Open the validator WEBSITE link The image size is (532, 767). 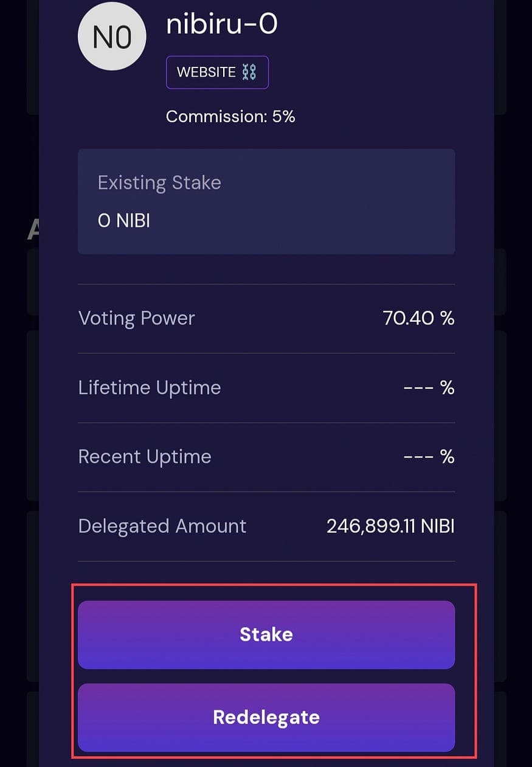tap(217, 72)
